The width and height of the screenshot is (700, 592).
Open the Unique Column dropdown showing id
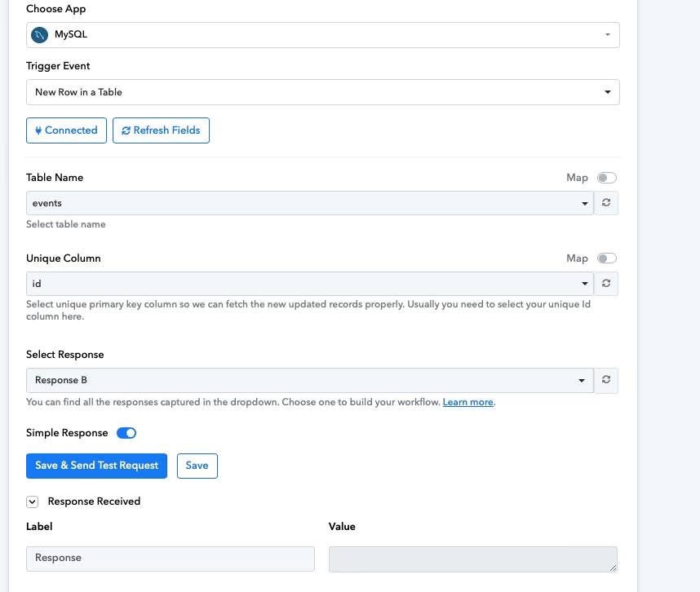(310, 283)
